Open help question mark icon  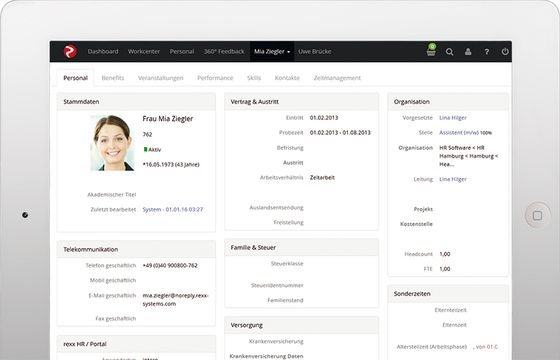tap(486, 52)
